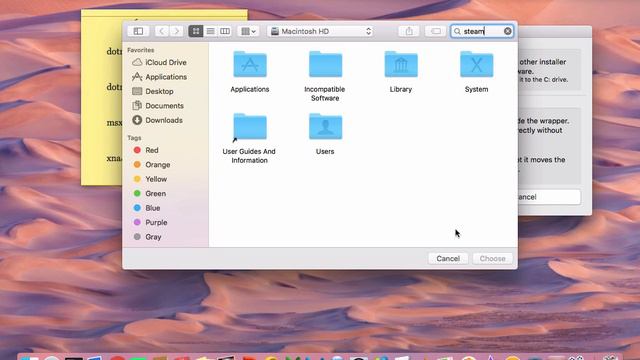Screen dimensions: 640x360
Task: Click inside the search field
Action: tap(482, 31)
